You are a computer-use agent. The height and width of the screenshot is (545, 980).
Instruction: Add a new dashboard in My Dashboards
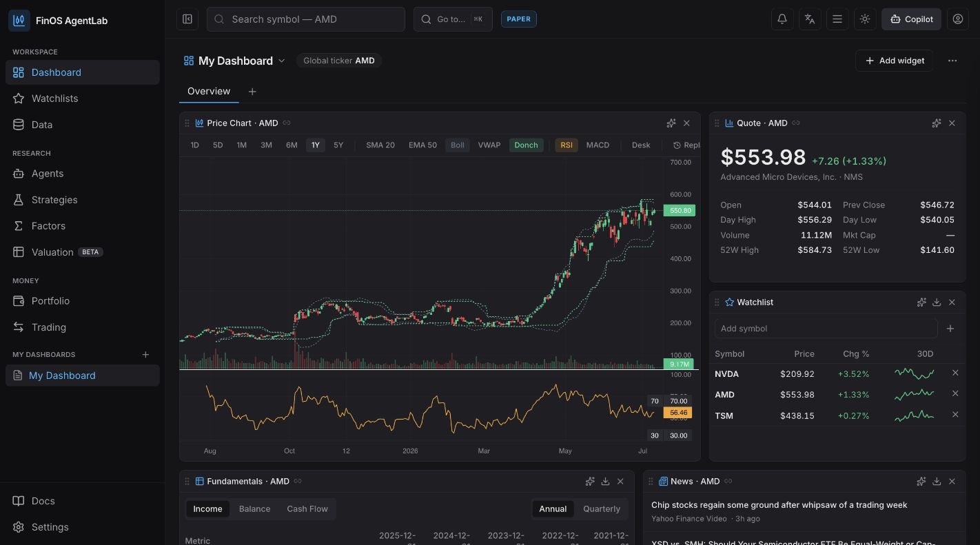point(145,355)
